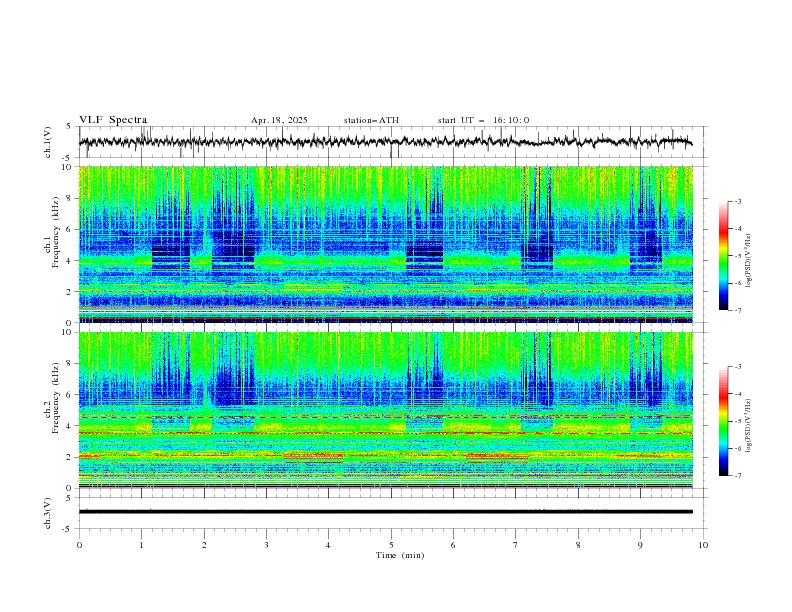Click the ch.2 spectrogram color bar
The width and height of the screenshot is (792, 612).
723,421
